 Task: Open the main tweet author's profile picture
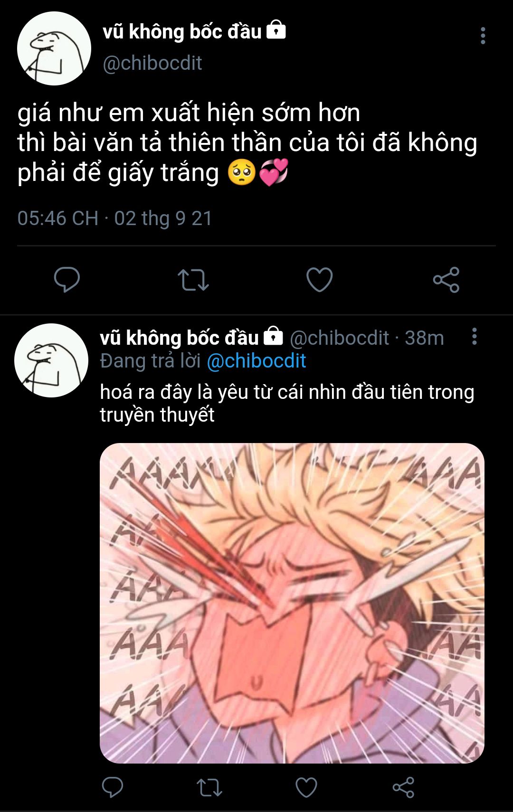(x=54, y=48)
